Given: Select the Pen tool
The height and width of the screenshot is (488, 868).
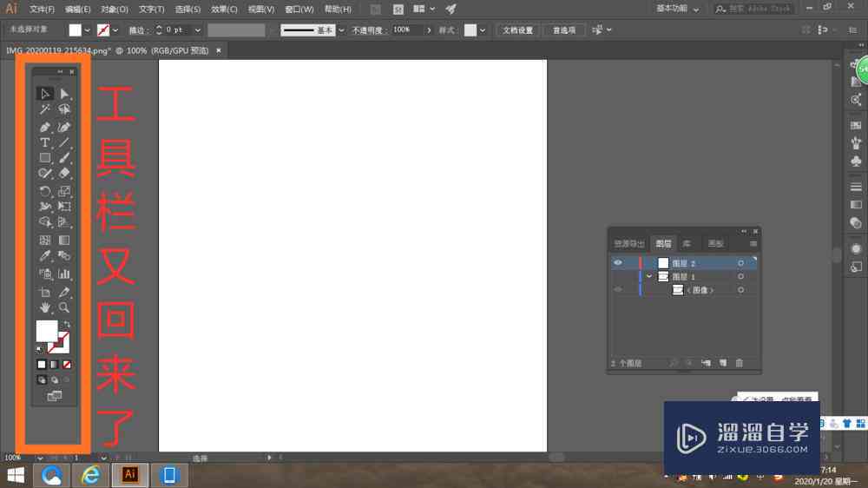Looking at the screenshot, I should (45, 128).
